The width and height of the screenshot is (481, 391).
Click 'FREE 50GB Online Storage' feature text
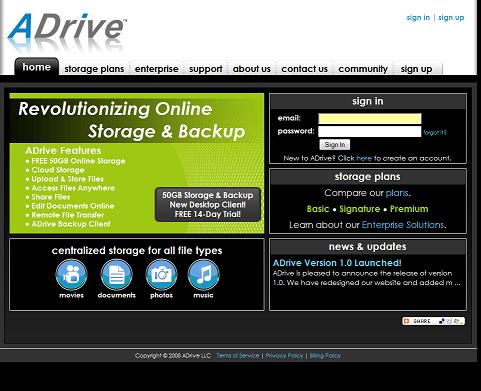78,161
